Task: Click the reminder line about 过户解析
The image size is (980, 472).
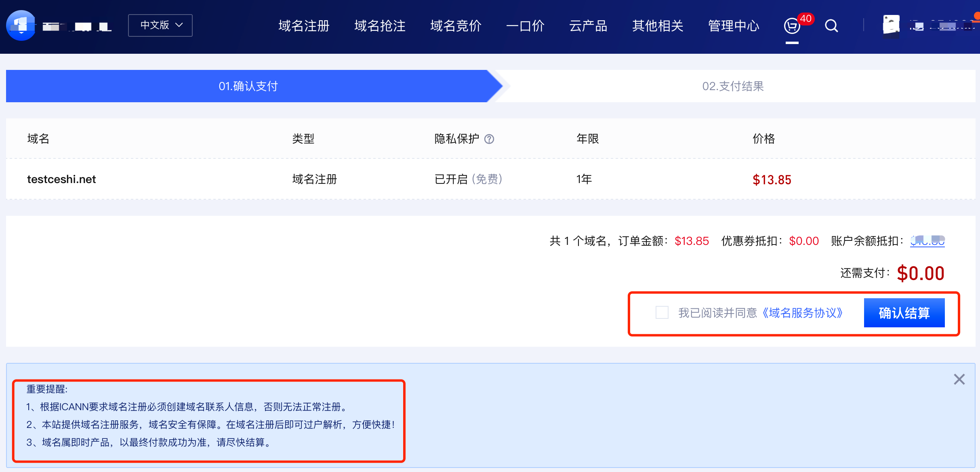Action: (x=210, y=424)
